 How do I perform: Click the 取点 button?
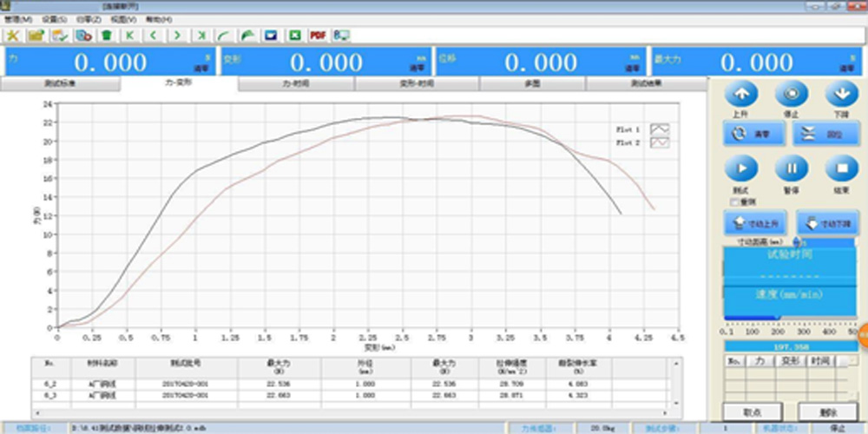point(752,412)
